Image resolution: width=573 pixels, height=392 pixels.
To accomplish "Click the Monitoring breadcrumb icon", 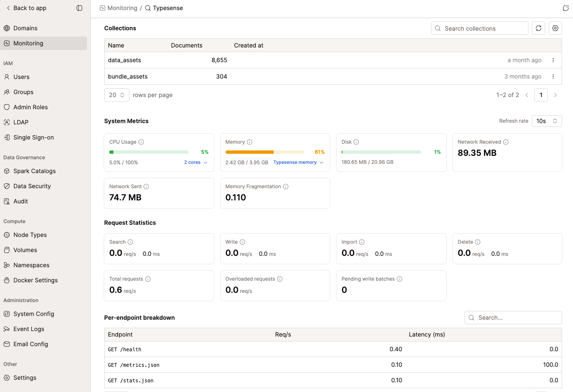I will [103, 8].
